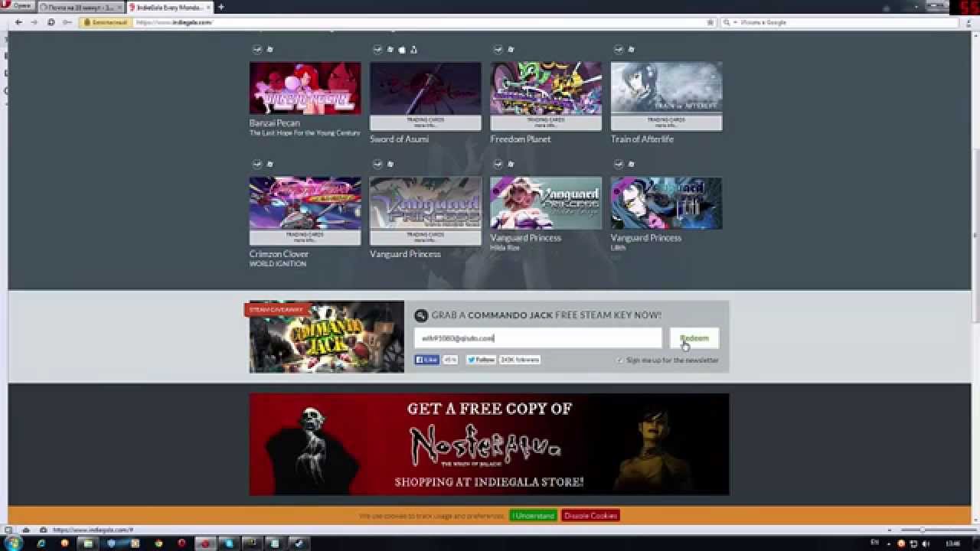This screenshot has width=980, height=551.
Task: Open the Windows Start menu
Action: coord(15,543)
